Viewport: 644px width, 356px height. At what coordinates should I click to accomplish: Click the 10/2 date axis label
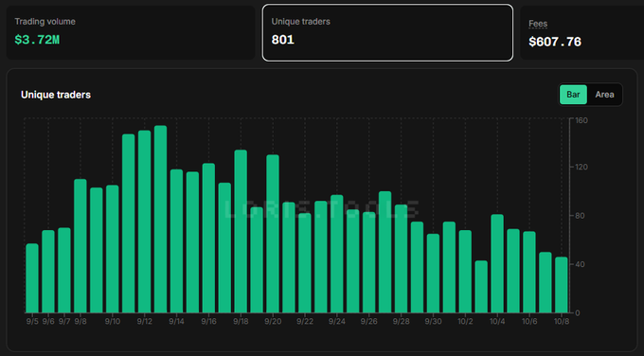pos(465,322)
